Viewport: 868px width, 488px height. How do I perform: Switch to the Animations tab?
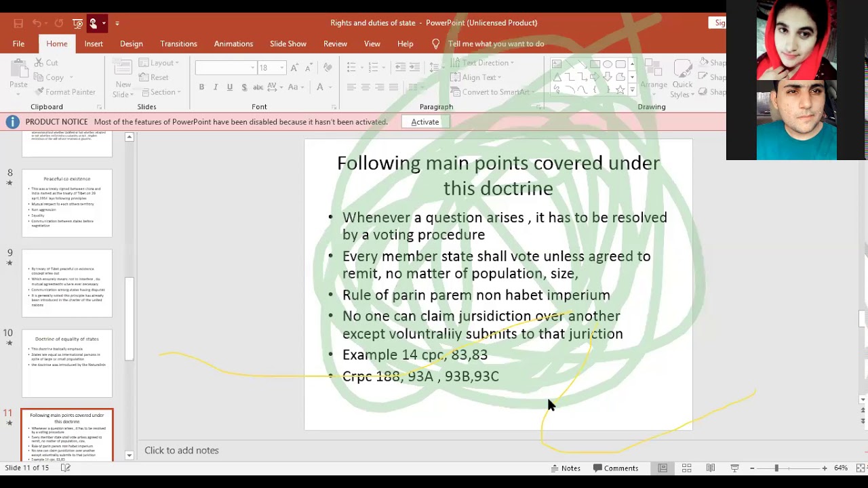233,43
